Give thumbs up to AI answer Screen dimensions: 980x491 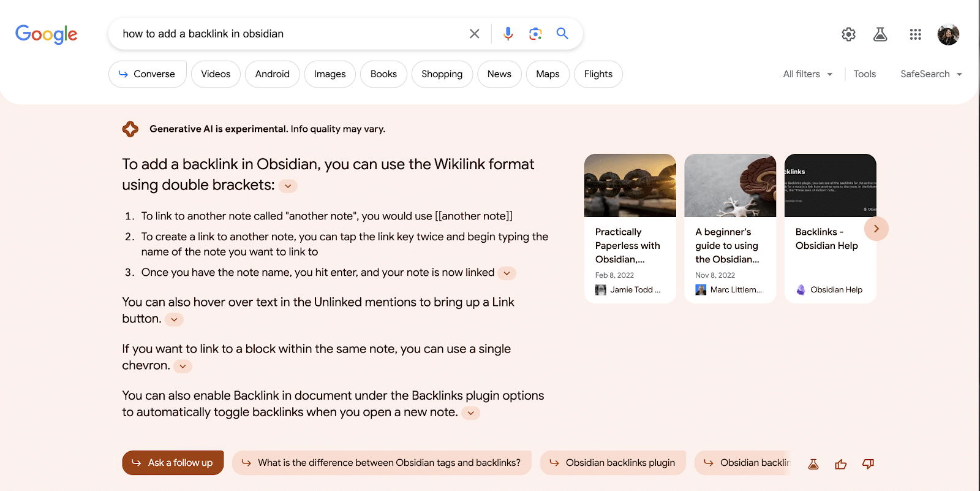[841, 464]
